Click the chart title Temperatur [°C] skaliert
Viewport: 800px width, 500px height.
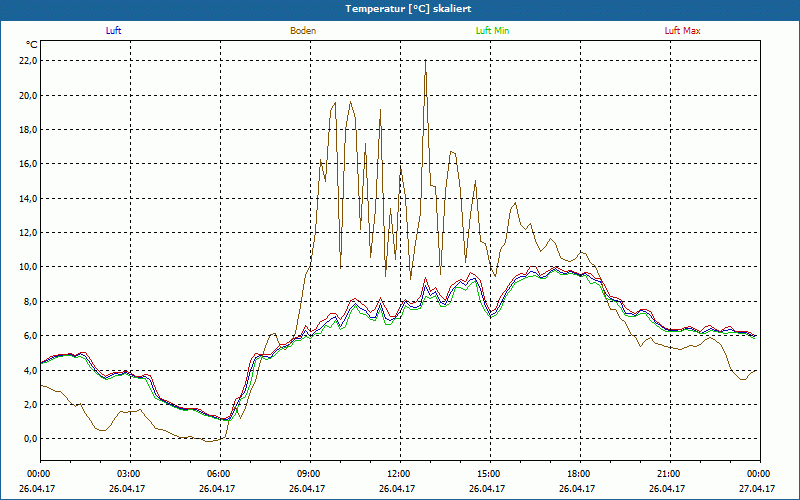pos(408,9)
